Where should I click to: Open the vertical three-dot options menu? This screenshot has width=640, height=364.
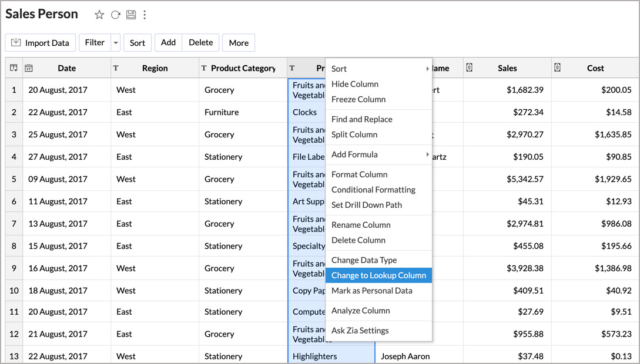coord(145,14)
